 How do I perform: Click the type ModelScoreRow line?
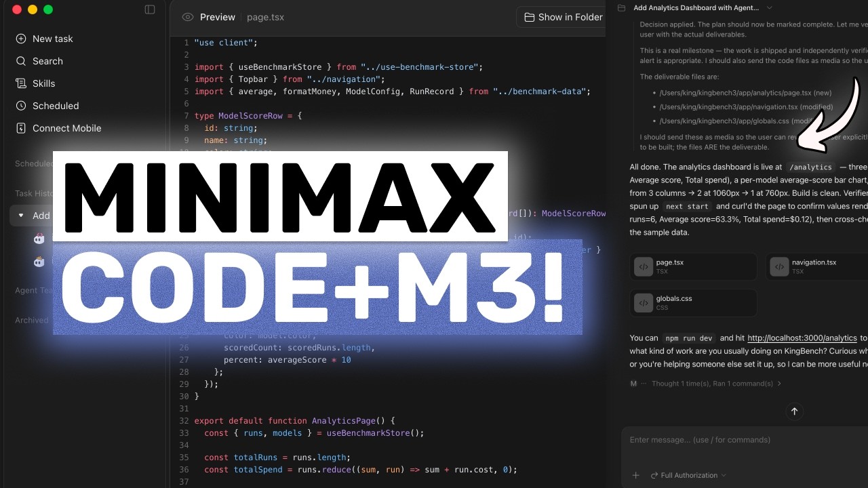248,116
